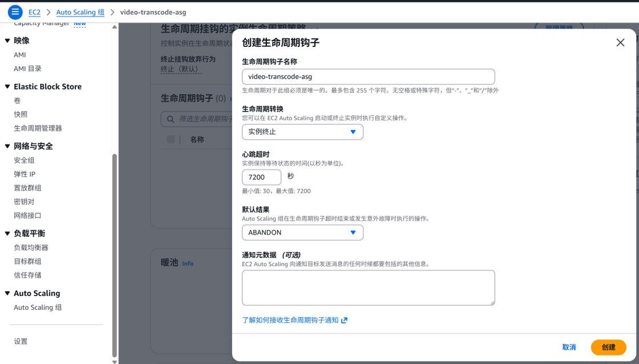Open AMI in the sidebar

19,55
